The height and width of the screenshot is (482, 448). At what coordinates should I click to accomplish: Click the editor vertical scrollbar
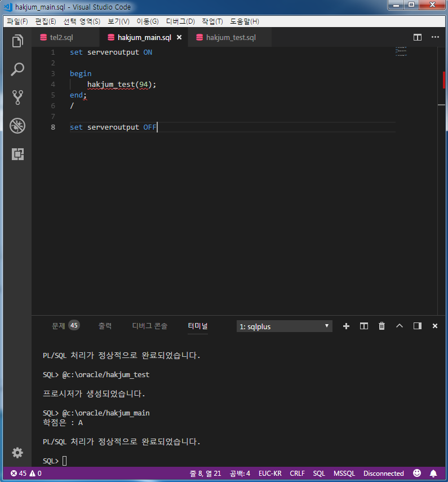pyautogui.click(x=442, y=181)
